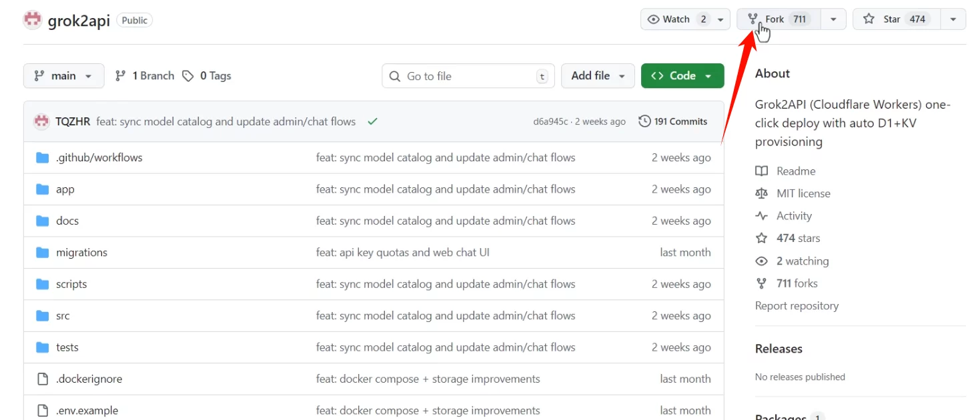
Task: Open the Activity link in sidebar
Action: (x=794, y=216)
